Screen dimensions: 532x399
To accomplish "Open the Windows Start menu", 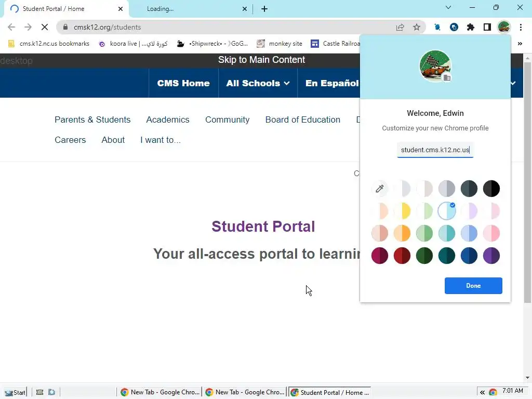I will point(15,393).
